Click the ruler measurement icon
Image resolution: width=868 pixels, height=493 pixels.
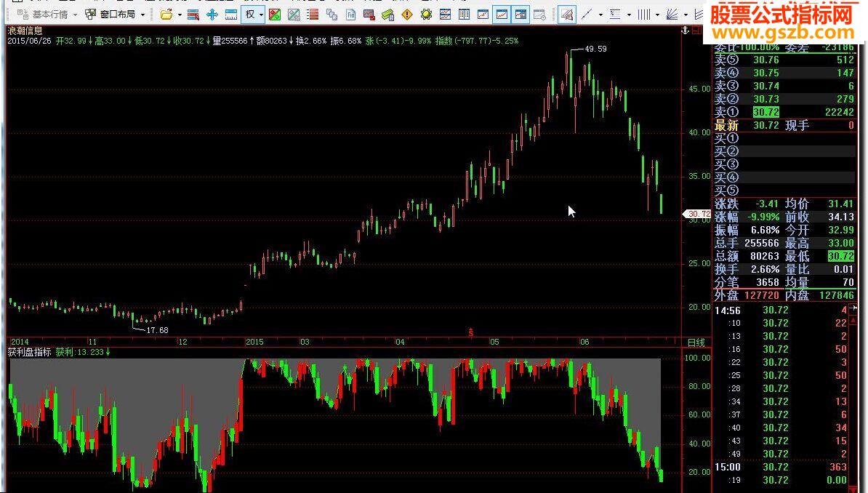click(231, 15)
